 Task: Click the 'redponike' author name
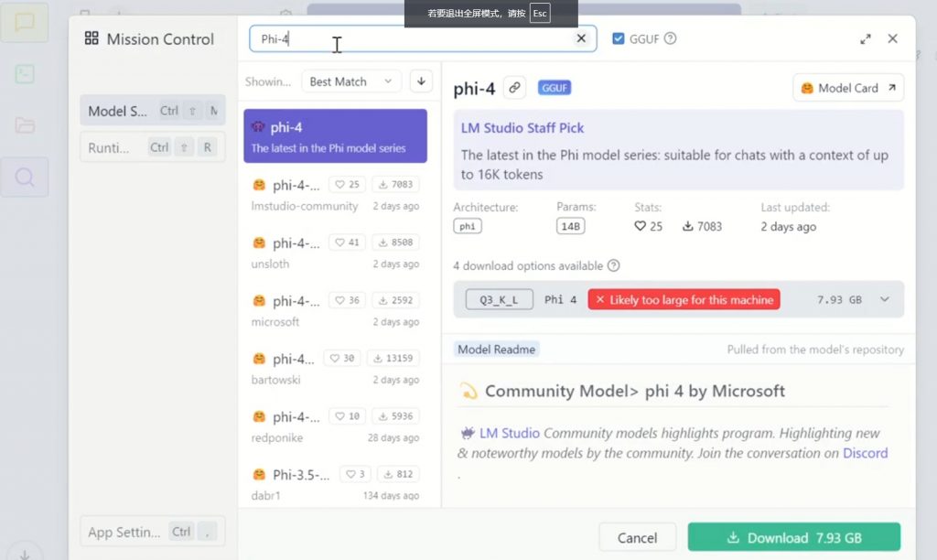[x=276, y=438]
